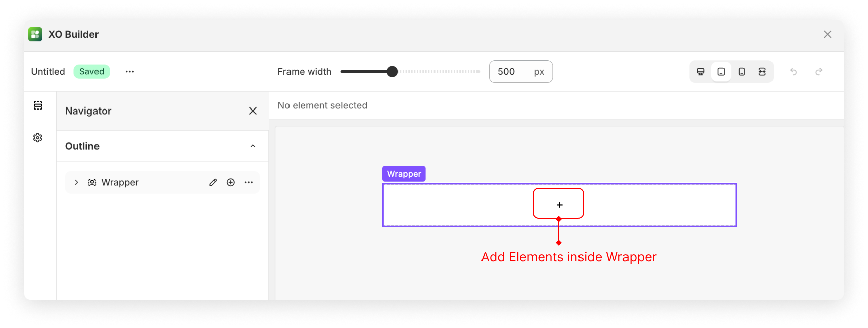
Task: Click the XO Builder logo icon
Action: point(35,34)
